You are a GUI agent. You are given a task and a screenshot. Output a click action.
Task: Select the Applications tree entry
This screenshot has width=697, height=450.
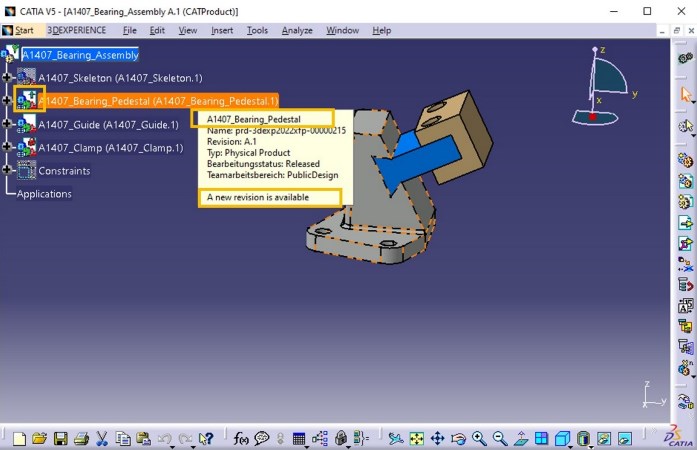tap(44, 194)
